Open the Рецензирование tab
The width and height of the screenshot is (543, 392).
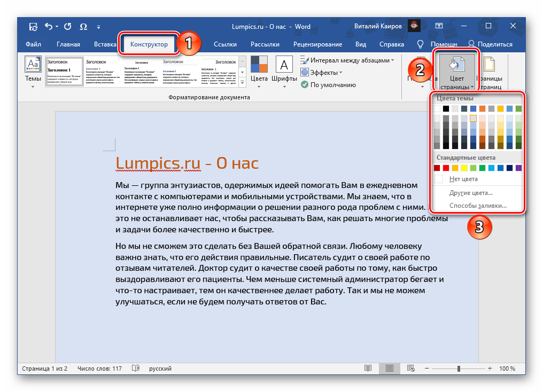coord(317,44)
